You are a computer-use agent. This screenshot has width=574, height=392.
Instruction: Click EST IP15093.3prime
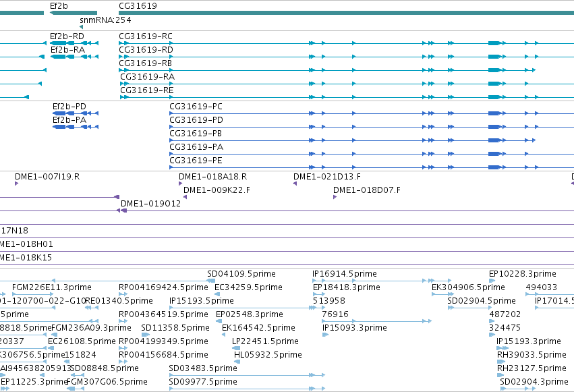coord(354,329)
